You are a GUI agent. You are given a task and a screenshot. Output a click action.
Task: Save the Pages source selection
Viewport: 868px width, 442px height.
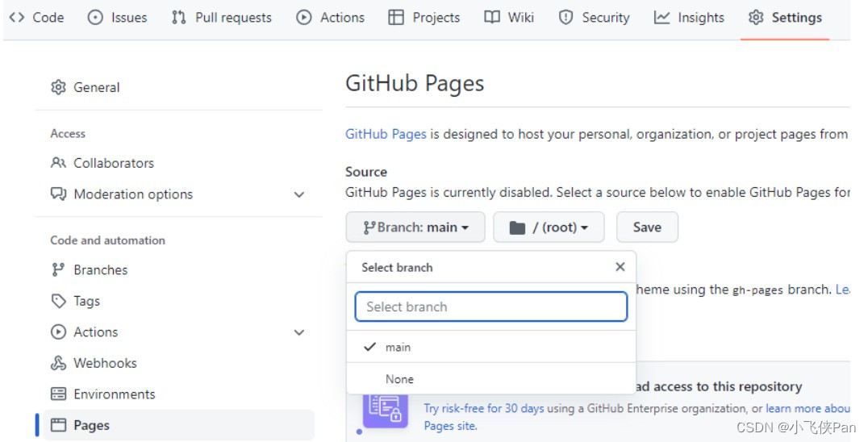(647, 227)
